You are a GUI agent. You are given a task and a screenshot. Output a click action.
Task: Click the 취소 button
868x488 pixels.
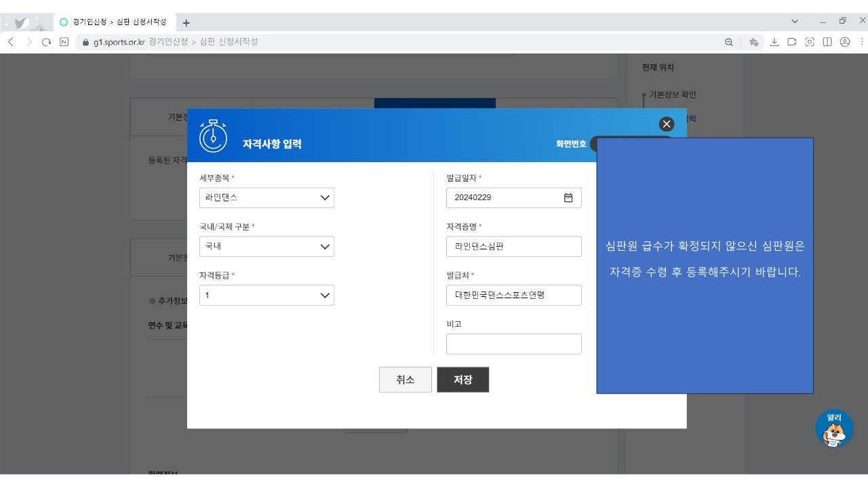coord(405,380)
